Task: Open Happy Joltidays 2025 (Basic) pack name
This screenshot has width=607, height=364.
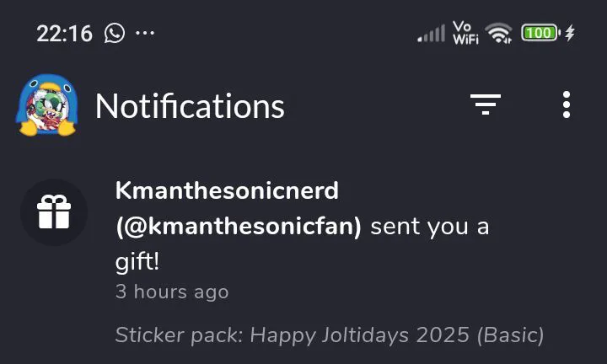Action: click(397, 335)
